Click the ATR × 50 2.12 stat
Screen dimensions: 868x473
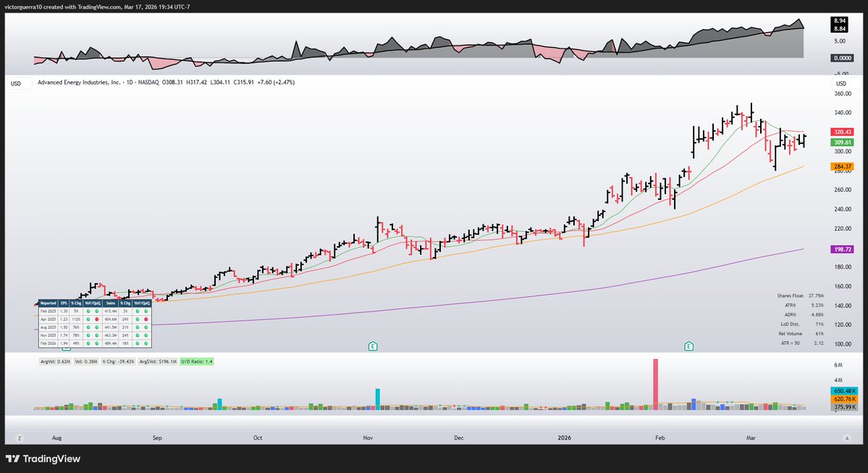pos(801,343)
